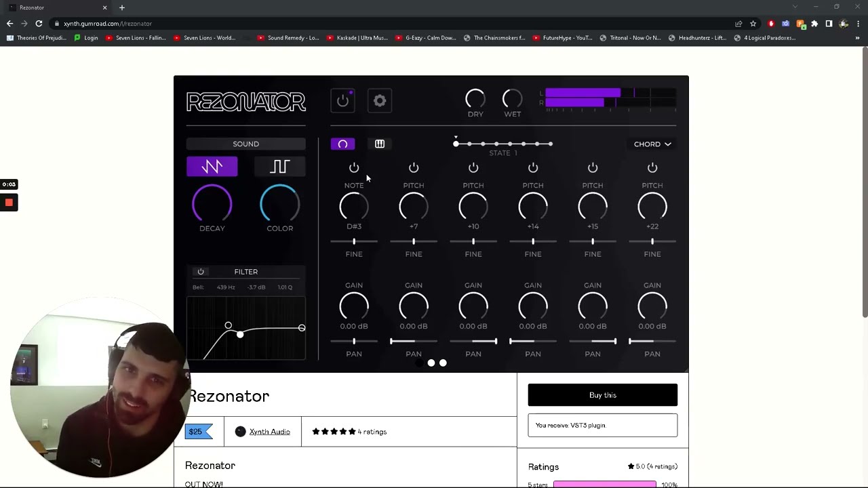This screenshot has width=868, height=488.
Task: Click the last state dot on STATE line
Action: (551, 144)
